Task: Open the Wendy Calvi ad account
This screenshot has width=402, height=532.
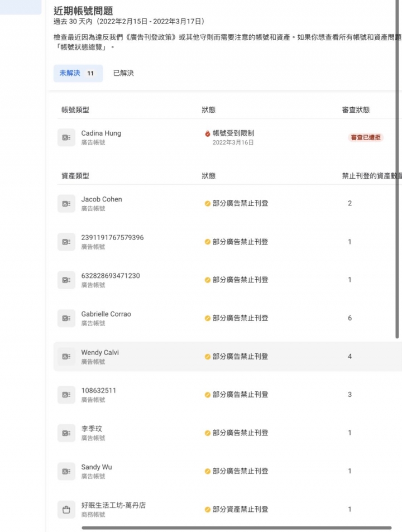Action: click(x=100, y=352)
